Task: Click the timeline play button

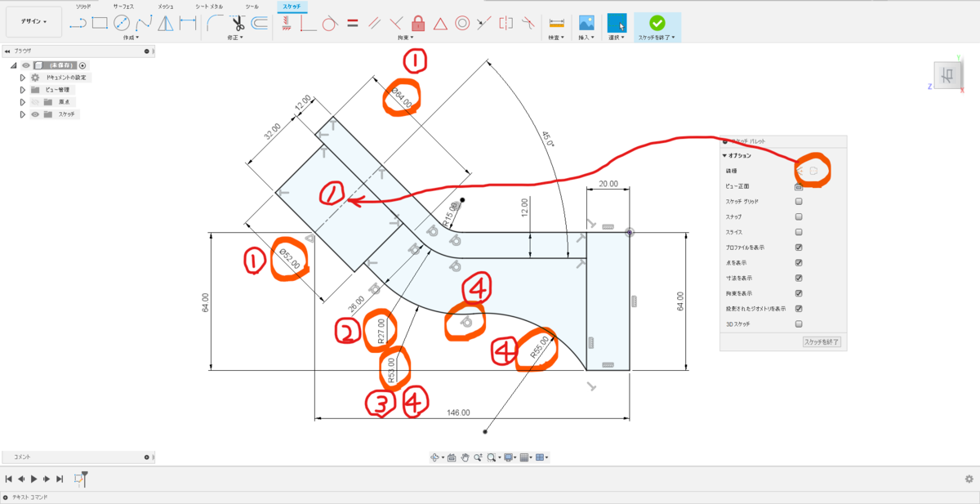Action: pyautogui.click(x=33, y=479)
